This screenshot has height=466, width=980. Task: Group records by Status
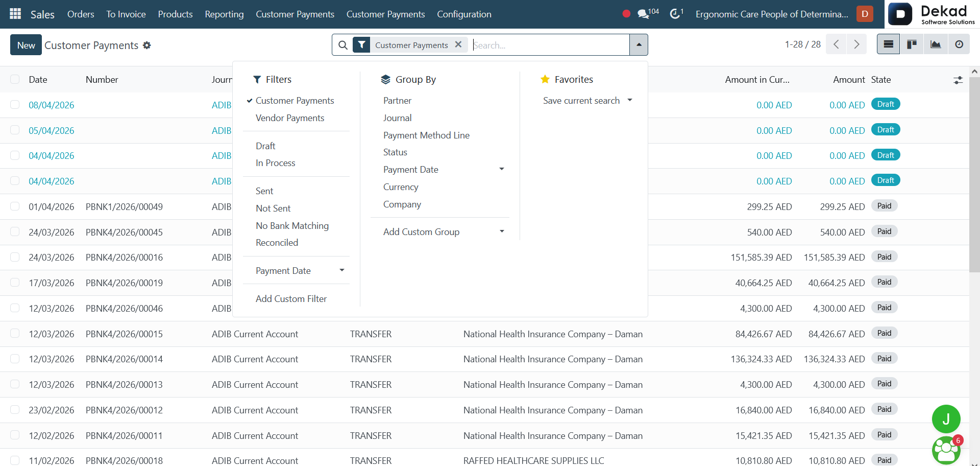(395, 152)
